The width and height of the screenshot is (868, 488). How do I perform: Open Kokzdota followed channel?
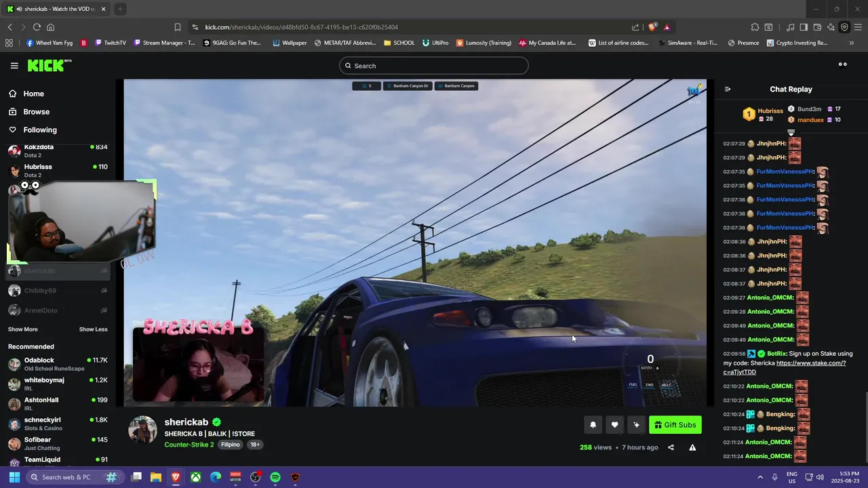click(58, 150)
